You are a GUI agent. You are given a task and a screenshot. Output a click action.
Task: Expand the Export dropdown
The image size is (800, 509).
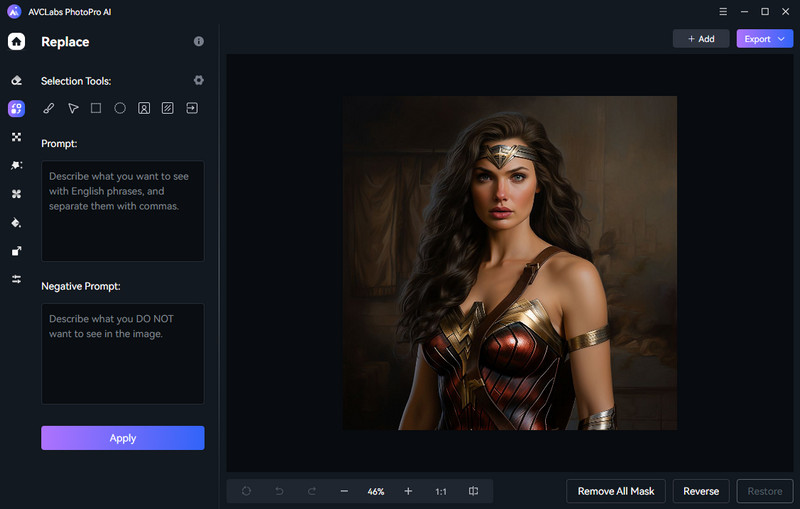(x=764, y=39)
